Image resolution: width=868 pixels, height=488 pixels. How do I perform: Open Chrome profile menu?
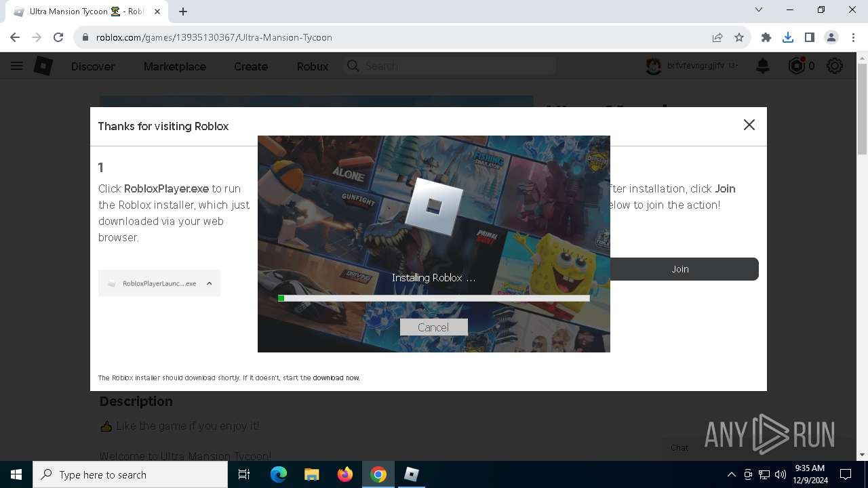[x=831, y=37]
